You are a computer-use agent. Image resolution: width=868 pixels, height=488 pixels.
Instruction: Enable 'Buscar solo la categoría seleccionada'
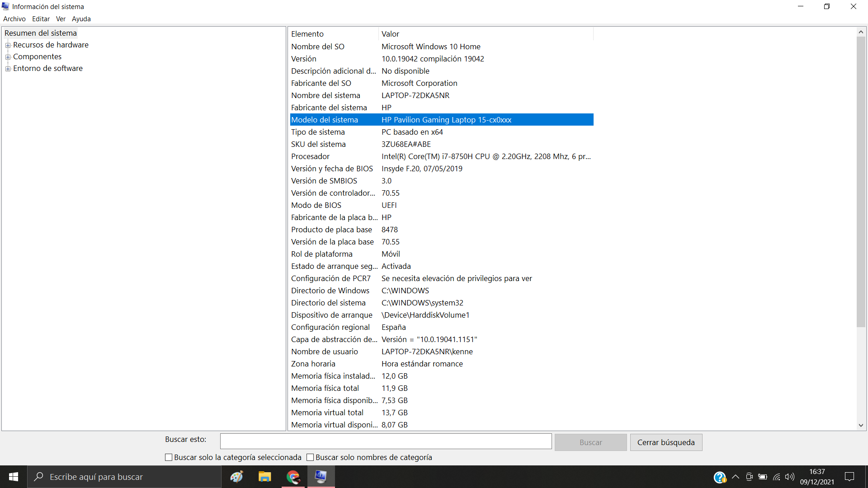(169, 457)
